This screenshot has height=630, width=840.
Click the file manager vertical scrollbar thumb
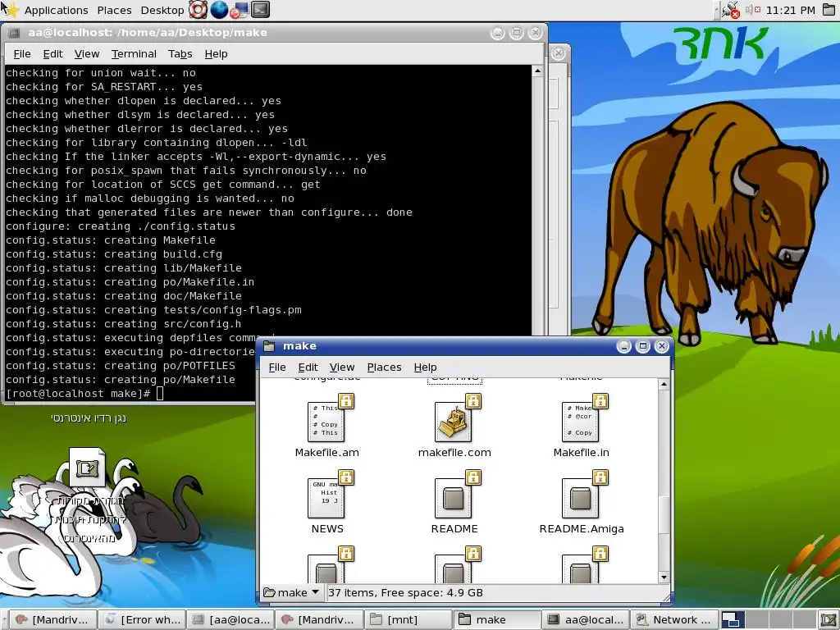point(664,515)
